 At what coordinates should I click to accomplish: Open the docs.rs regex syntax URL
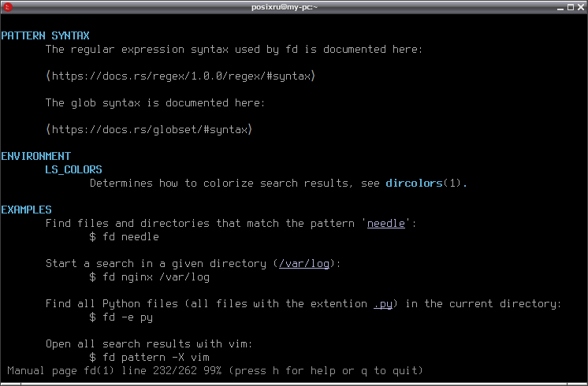tap(180, 76)
